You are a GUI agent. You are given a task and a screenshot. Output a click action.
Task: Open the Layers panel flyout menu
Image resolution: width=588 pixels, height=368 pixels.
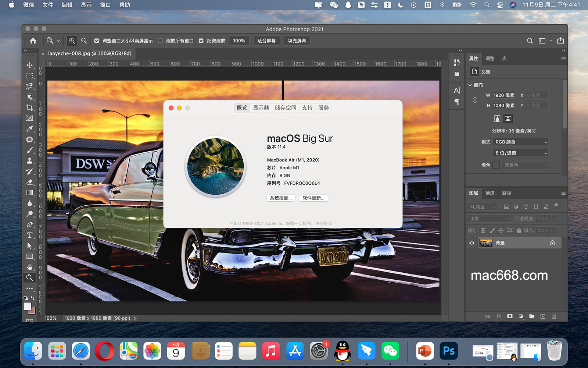click(x=563, y=193)
